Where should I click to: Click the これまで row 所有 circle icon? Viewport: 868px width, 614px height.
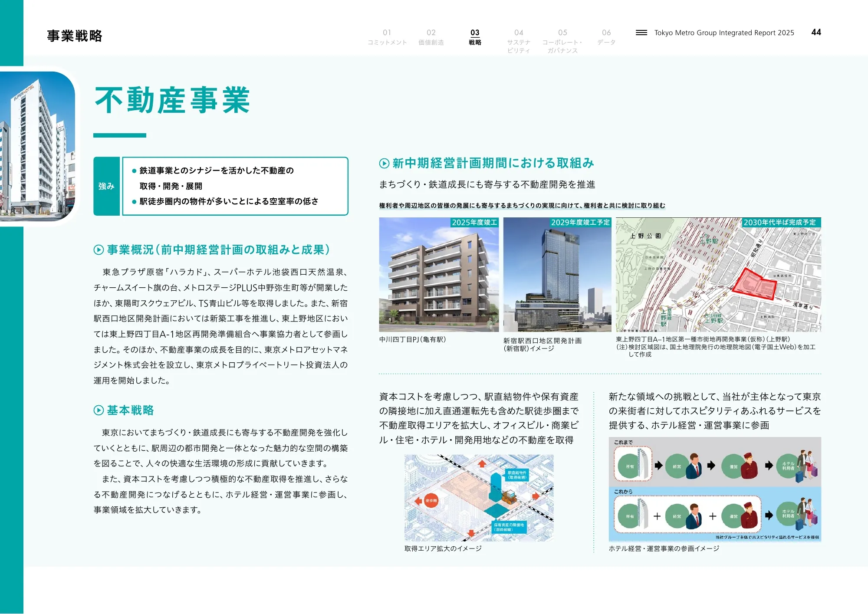pos(630,466)
